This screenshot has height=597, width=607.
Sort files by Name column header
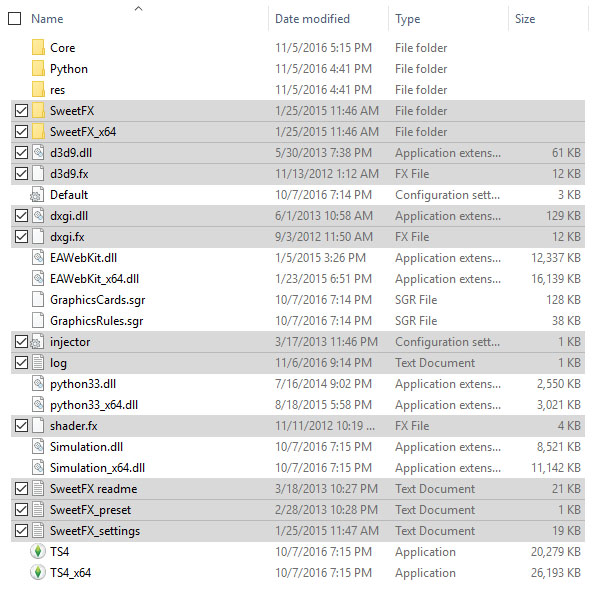(x=47, y=19)
